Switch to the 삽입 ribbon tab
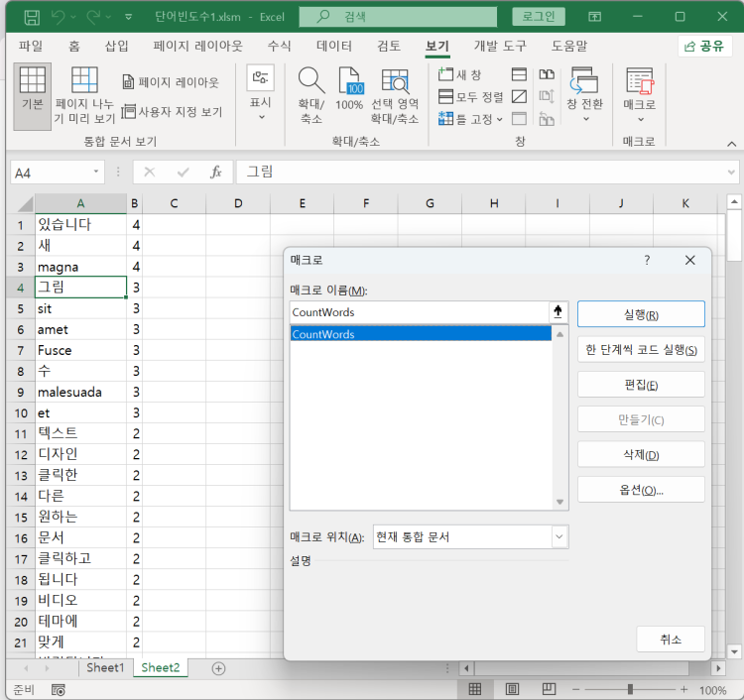 tap(117, 46)
